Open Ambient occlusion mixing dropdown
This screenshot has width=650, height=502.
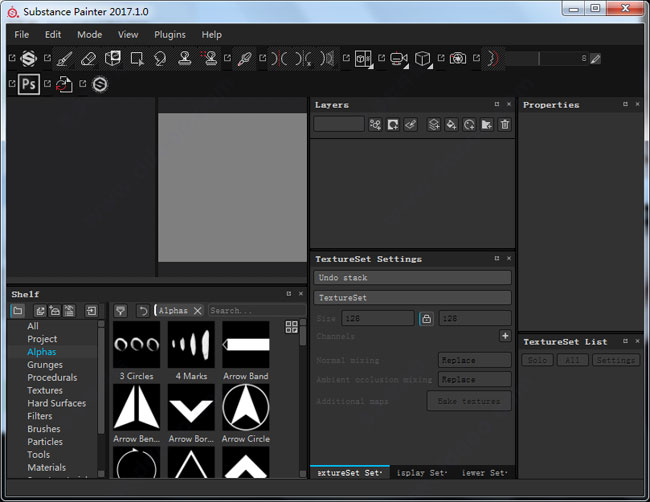tap(474, 380)
